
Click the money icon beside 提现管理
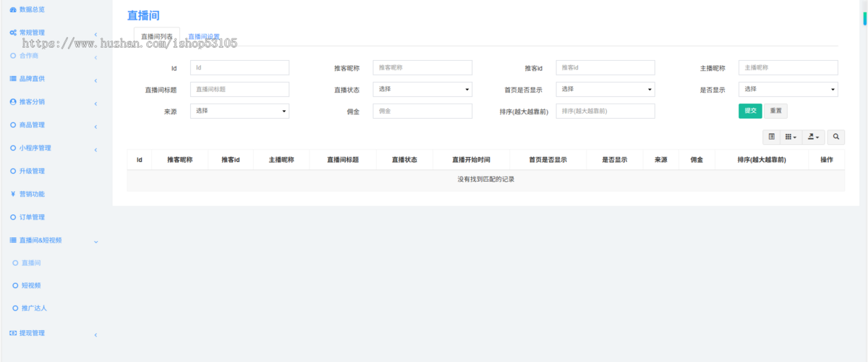click(13, 333)
